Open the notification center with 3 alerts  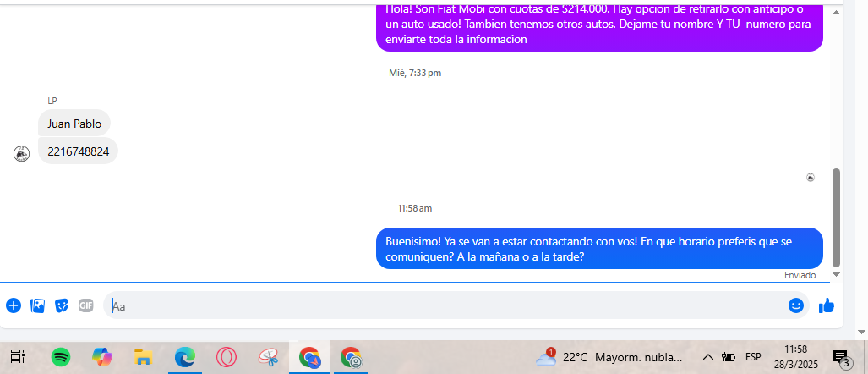pos(841,357)
